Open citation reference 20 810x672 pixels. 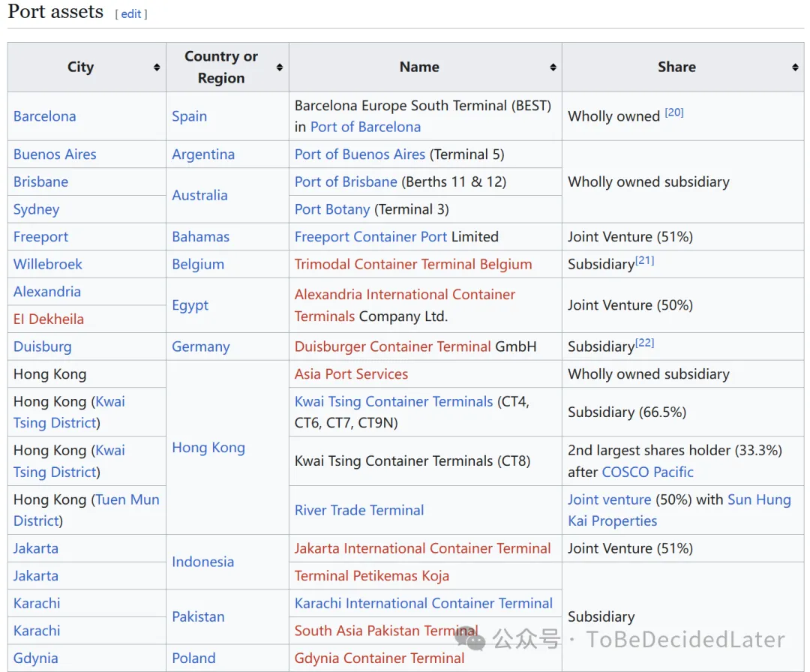click(x=674, y=112)
